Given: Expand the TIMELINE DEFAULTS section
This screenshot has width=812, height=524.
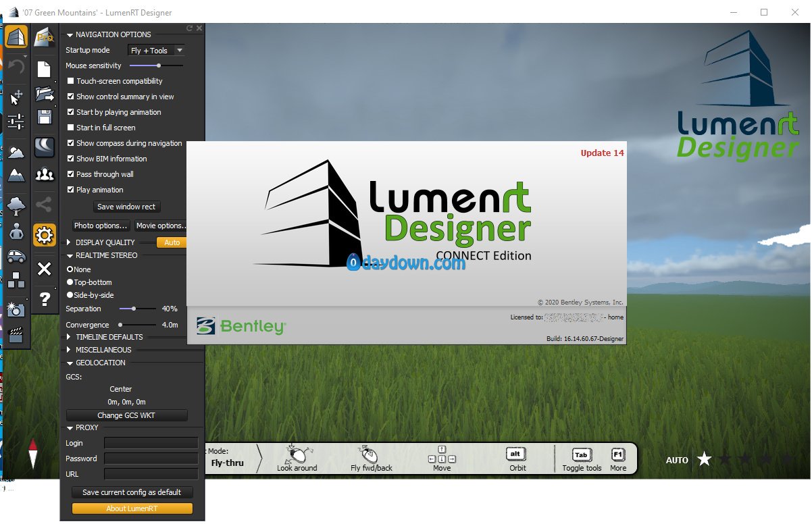Looking at the screenshot, I should 69,337.
